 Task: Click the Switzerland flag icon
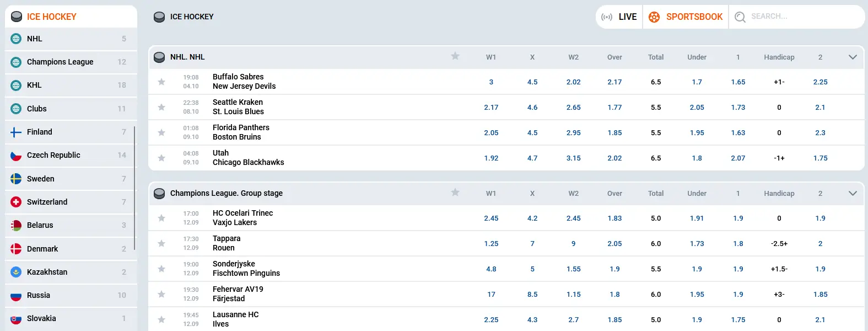click(16, 202)
